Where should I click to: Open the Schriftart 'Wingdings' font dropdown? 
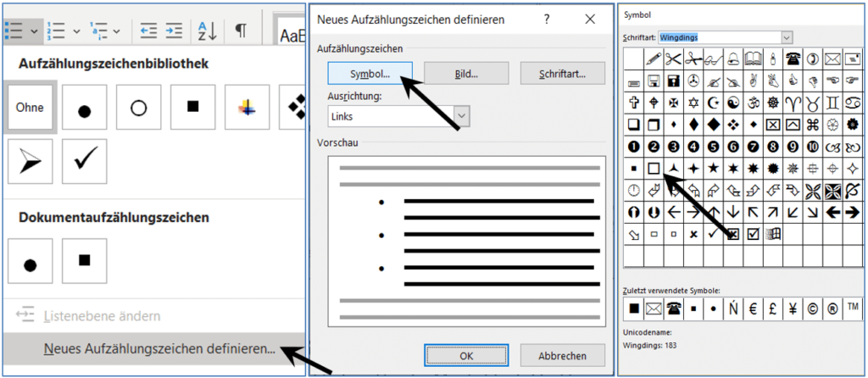pos(787,37)
